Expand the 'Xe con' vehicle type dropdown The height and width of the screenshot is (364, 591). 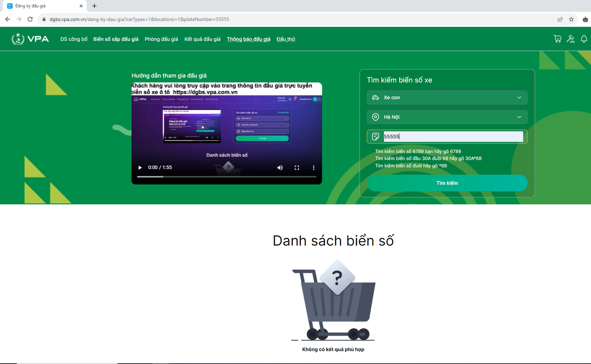click(x=447, y=98)
